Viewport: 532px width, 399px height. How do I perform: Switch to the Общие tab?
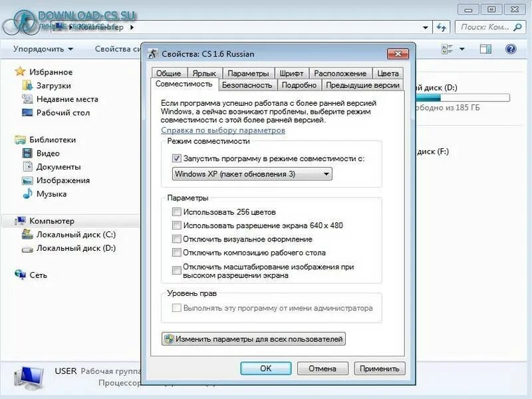[x=169, y=73]
